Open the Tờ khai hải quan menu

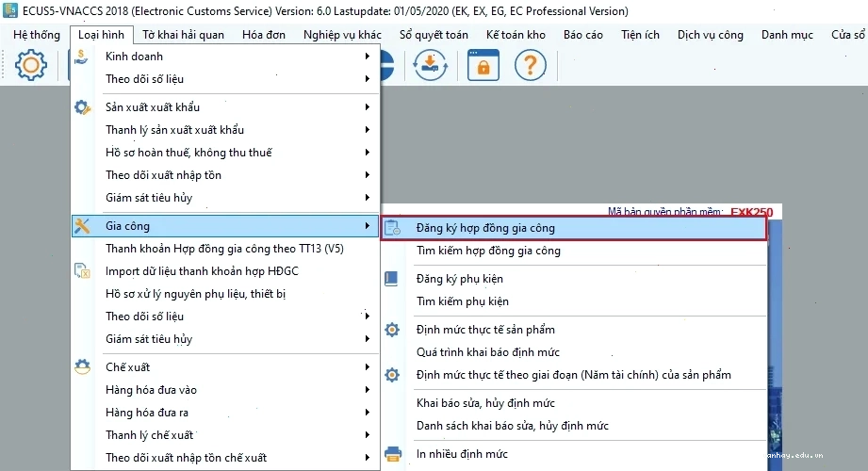(183, 35)
